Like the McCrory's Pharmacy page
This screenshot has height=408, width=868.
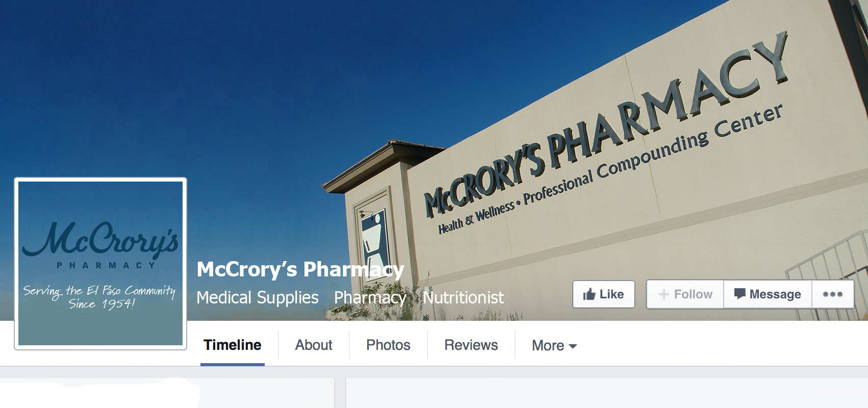[604, 294]
